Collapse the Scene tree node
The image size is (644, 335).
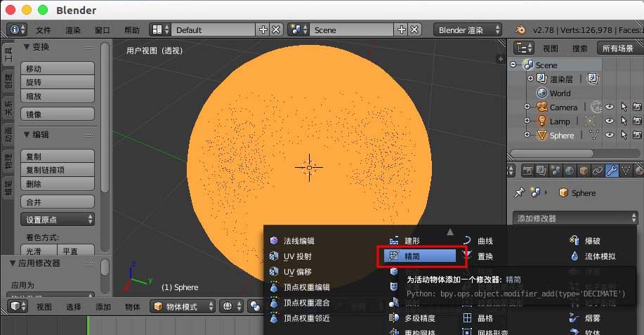513,65
